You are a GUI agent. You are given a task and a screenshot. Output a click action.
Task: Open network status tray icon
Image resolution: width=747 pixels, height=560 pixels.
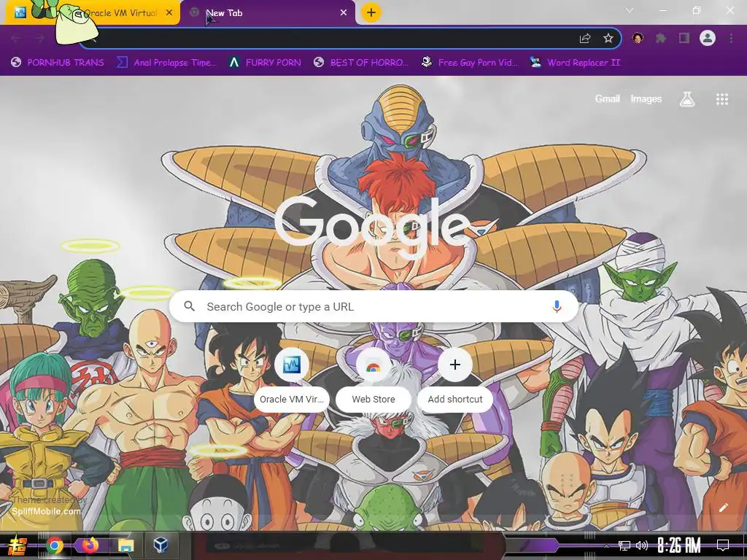tap(624, 545)
